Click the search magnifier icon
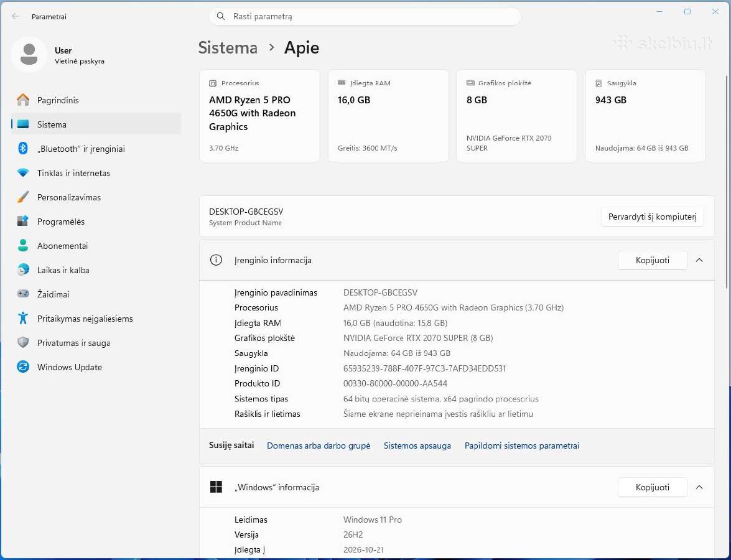Image resolution: width=731 pixels, height=560 pixels. (x=221, y=16)
